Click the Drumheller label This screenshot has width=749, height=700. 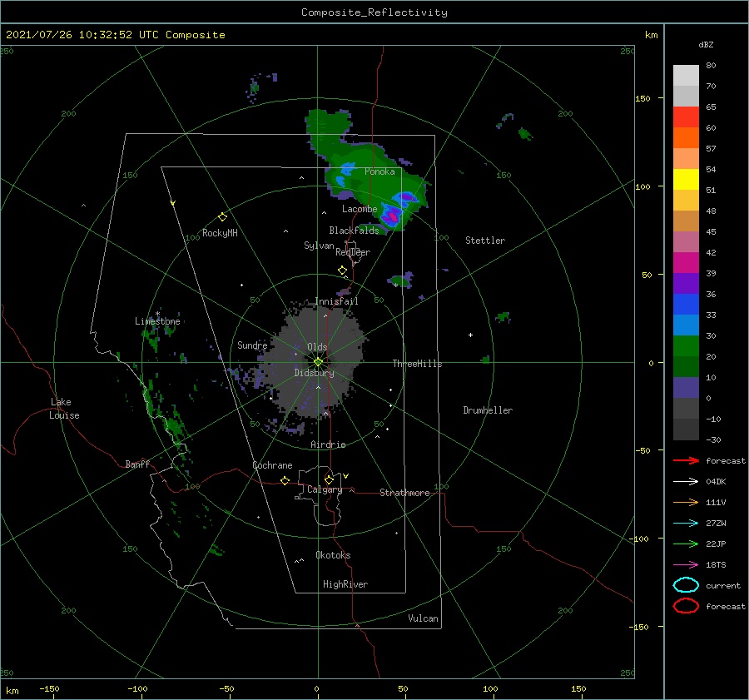point(488,410)
